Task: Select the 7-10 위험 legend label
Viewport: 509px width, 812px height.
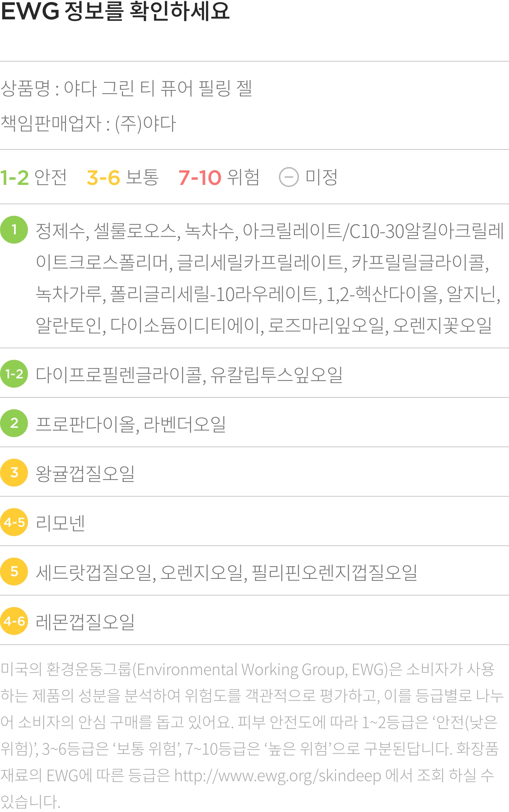Action: tap(219, 177)
